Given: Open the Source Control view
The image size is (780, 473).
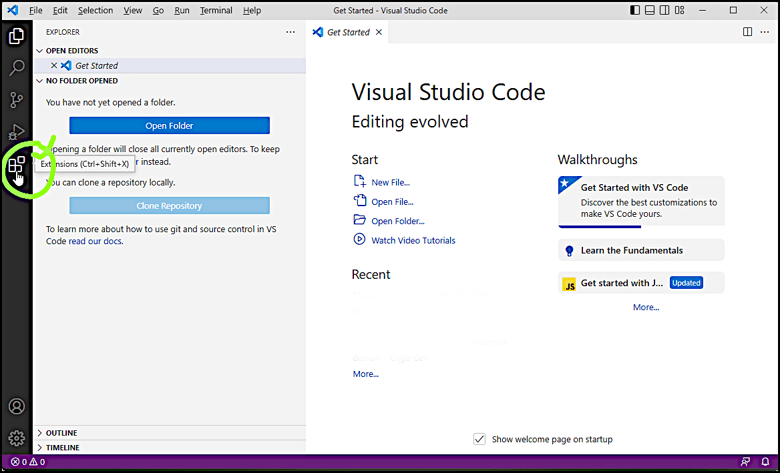Looking at the screenshot, I should tap(16, 100).
